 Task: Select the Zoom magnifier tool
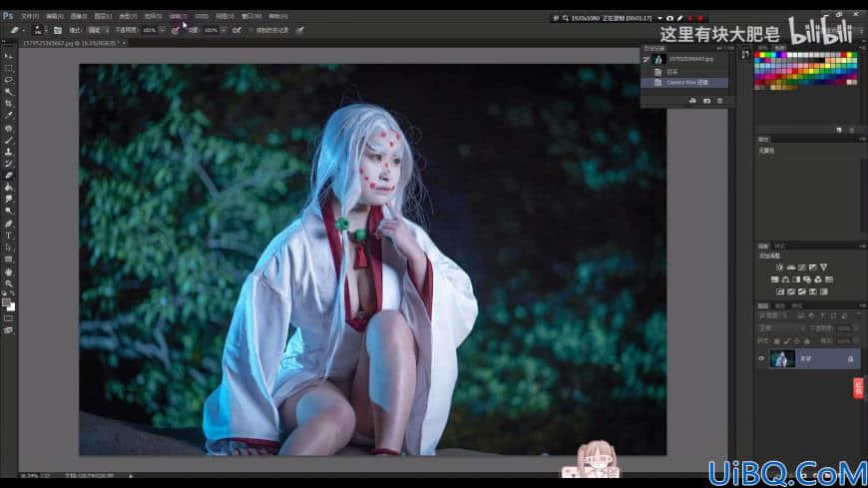(x=8, y=283)
